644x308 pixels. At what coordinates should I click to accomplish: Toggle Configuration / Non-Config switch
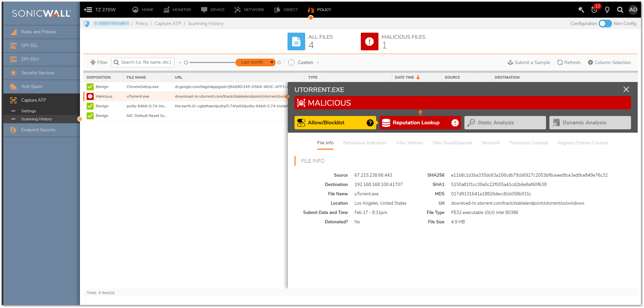point(605,24)
